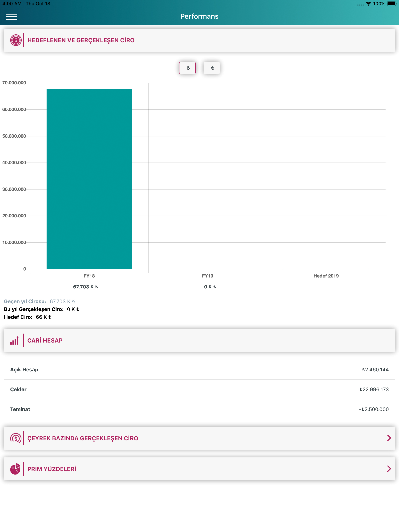Tap the Teminat row amount
The height and width of the screenshot is (532, 399).
(374, 409)
